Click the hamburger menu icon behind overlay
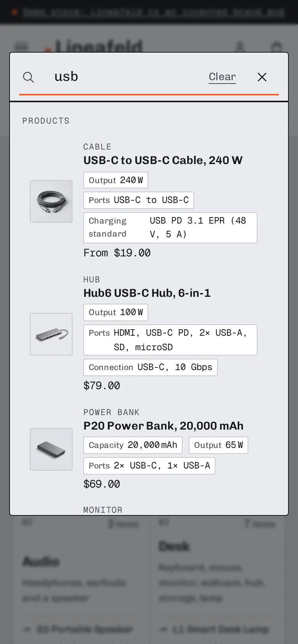 [x=21, y=47]
